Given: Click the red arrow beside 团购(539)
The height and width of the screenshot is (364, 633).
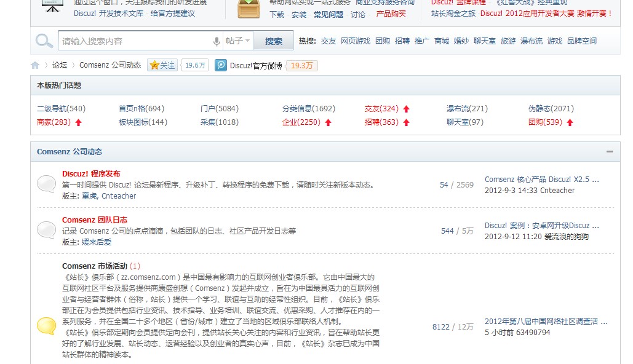Looking at the screenshot, I should (570, 123).
